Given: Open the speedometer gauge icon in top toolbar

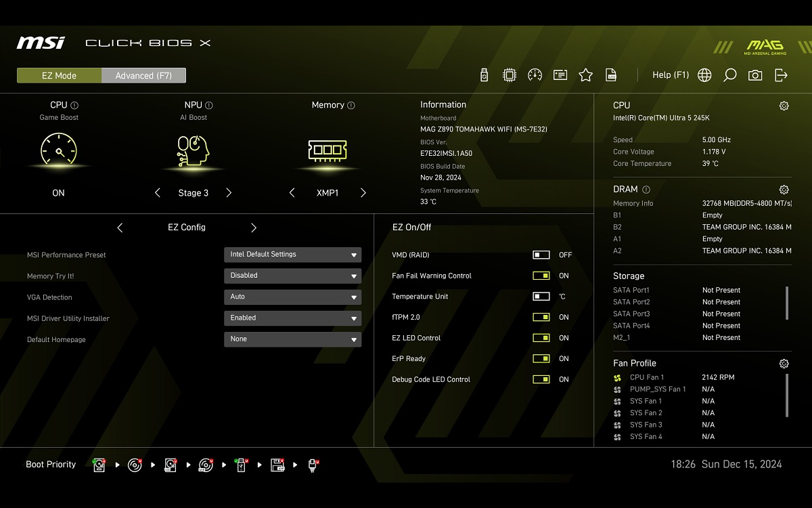Looking at the screenshot, I should (x=535, y=75).
